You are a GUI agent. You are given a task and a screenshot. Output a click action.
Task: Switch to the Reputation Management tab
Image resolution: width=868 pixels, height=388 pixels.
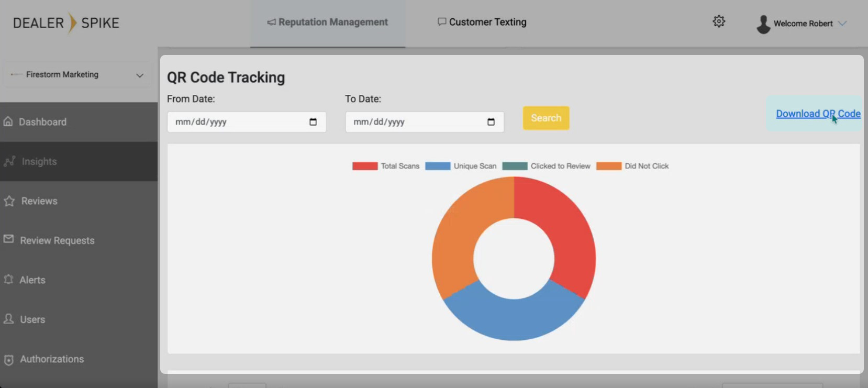click(x=328, y=23)
